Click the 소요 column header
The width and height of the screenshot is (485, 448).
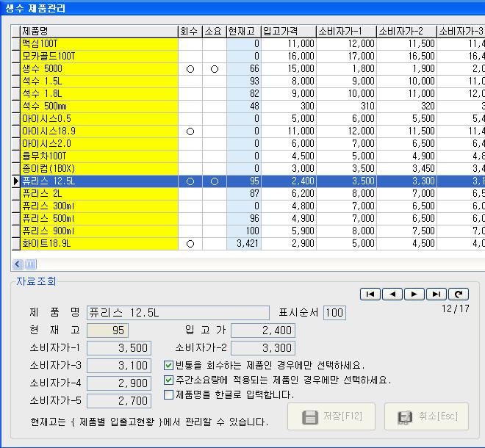pyautogui.click(x=215, y=32)
